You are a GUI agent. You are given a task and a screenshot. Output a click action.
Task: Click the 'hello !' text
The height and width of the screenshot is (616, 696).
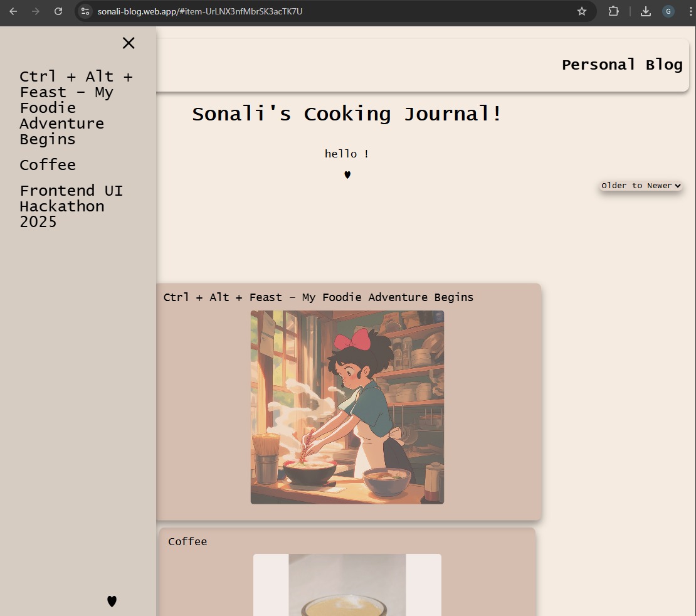click(x=347, y=154)
